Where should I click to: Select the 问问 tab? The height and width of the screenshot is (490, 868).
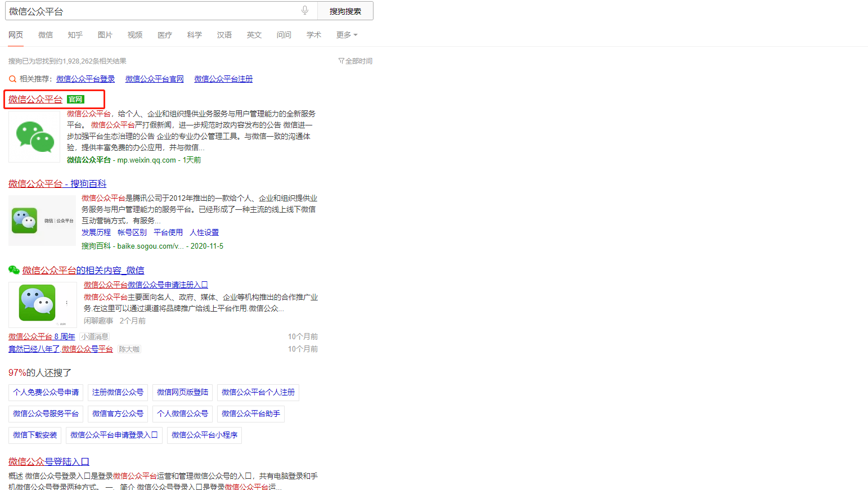(284, 35)
